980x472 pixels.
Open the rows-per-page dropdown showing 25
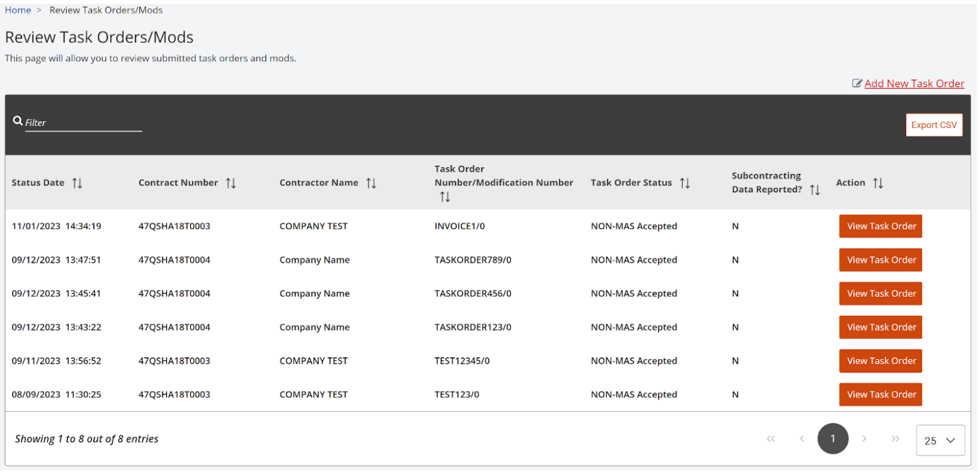point(940,440)
